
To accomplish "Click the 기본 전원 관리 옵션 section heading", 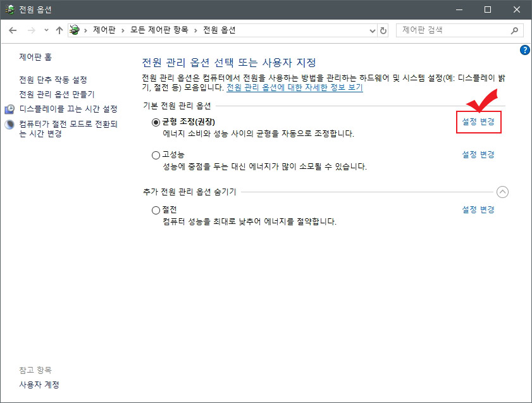I will 177,106.
